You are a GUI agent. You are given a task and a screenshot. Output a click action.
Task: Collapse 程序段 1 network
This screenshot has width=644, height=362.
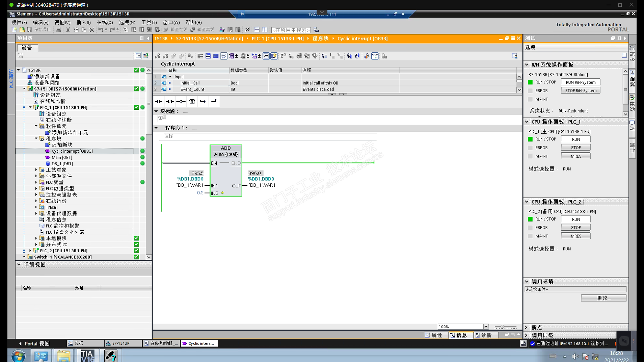(156, 128)
